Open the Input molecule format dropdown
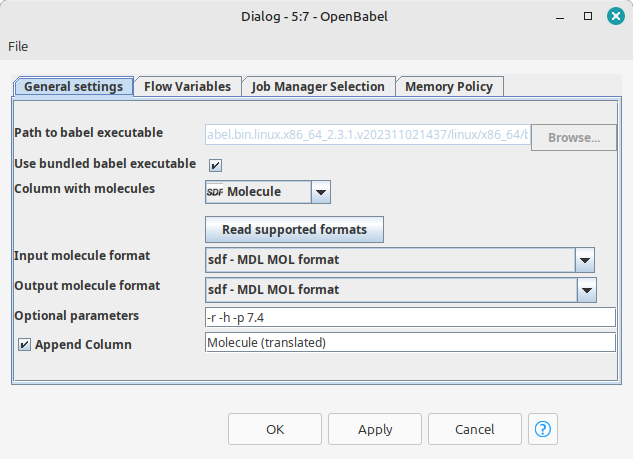 [400, 260]
